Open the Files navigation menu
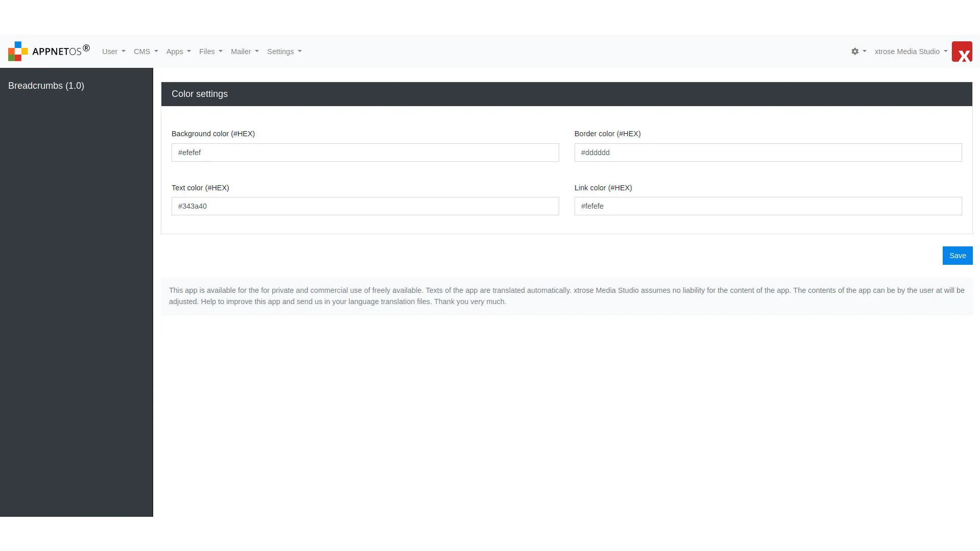This screenshot has width=980, height=551. tap(211, 51)
